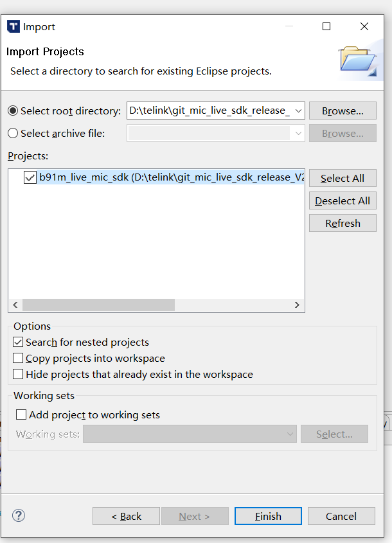Cancel the import dialog

(x=341, y=516)
